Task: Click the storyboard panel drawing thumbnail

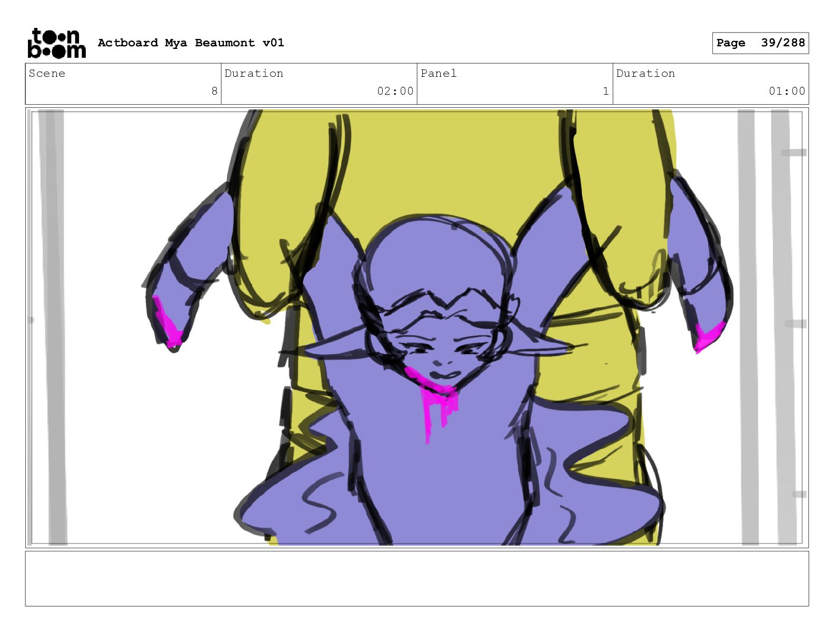Action: pos(417,328)
